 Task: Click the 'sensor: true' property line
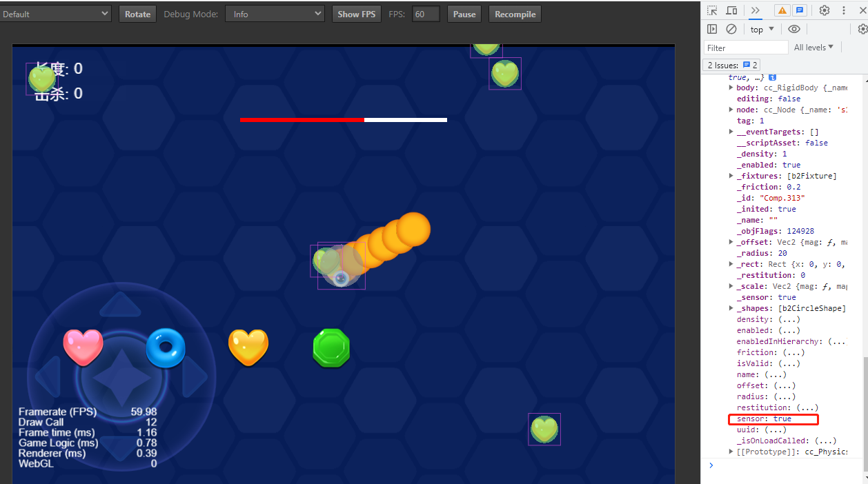(x=764, y=419)
